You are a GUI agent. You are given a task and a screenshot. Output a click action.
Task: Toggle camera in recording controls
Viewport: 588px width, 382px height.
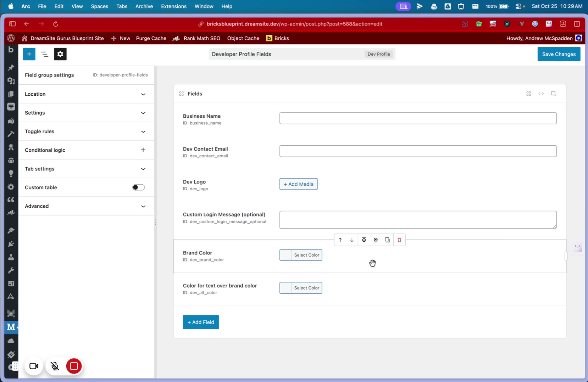click(x=34, y=366)
